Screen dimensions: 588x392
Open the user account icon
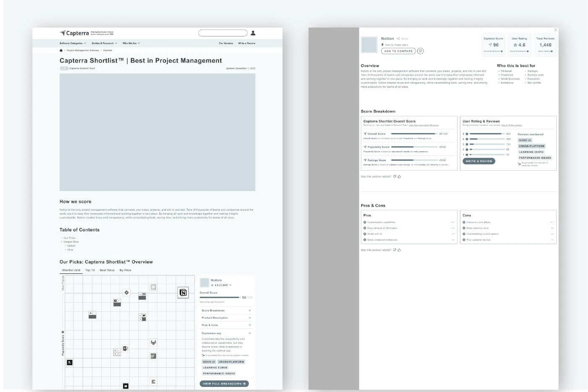[253, 33]
